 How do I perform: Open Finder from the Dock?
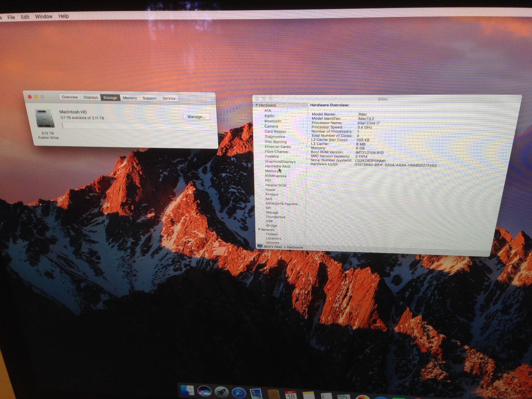click(187, 391)
